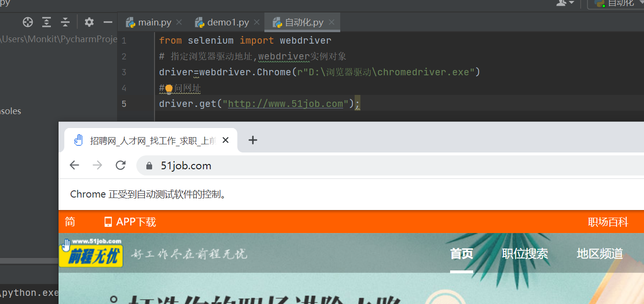Screen dimensions: 644x304
Task: Go back in Chrome
Action: pos(74,165)
